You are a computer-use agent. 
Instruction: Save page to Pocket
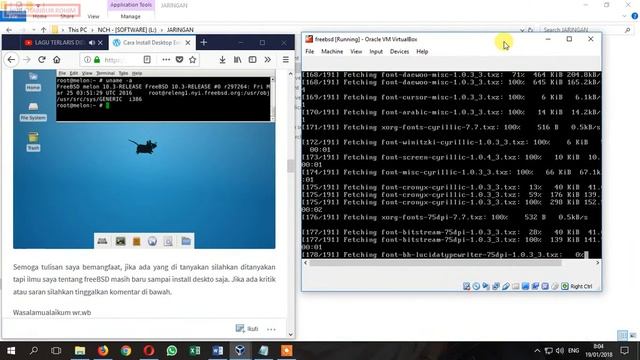point(179,60)
